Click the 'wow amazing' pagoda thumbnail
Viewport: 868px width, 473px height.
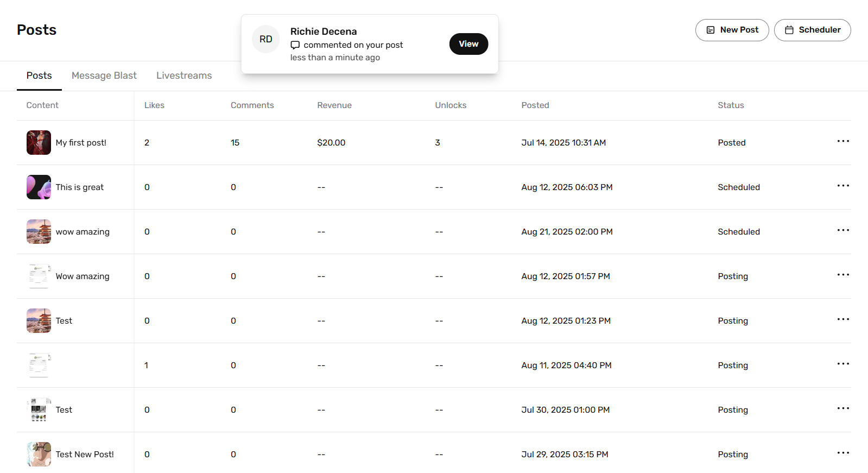pyautogui.click(x=39, y=231)
